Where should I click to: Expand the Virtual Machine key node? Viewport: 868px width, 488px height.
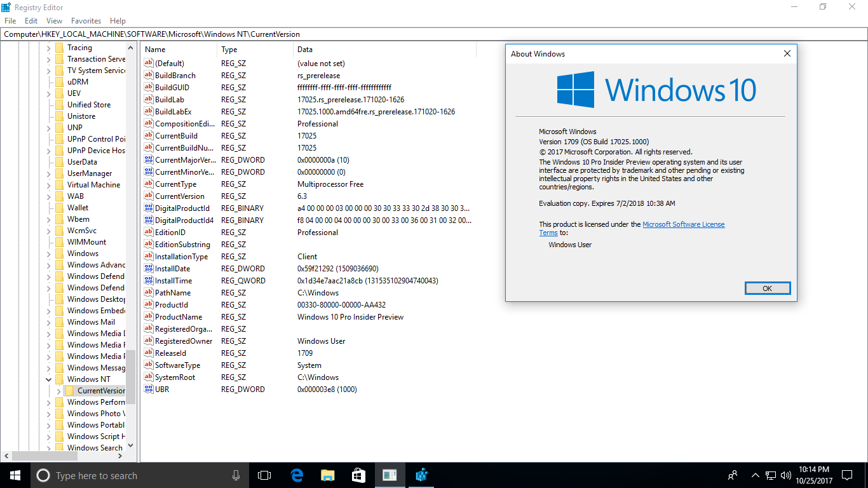coord(49,185)
